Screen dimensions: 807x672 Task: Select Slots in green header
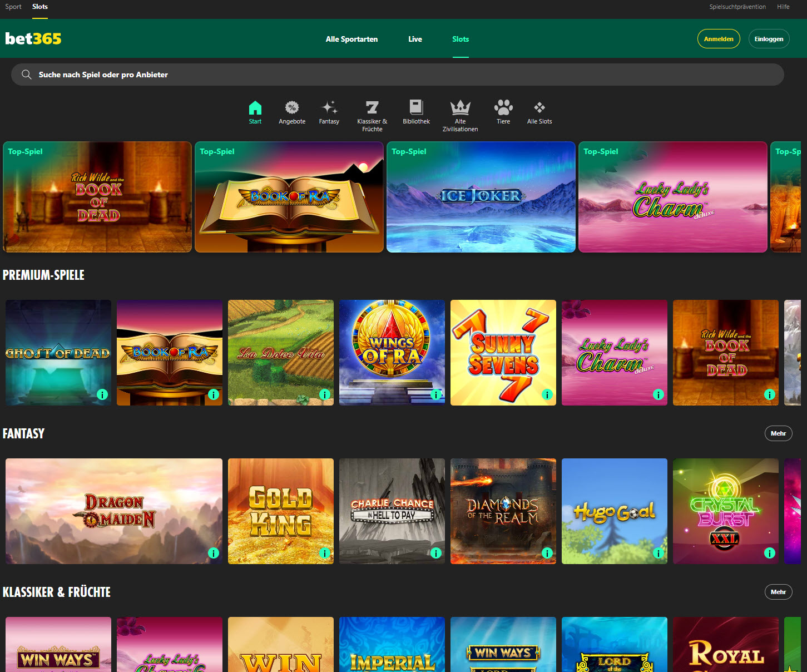(x=461, y=39)
